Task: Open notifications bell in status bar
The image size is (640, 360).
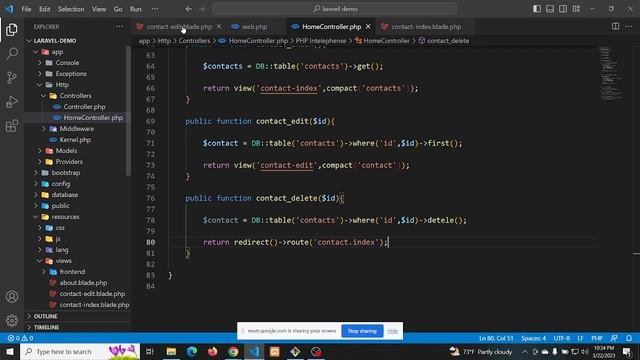Action: click(x=629, y=338)
